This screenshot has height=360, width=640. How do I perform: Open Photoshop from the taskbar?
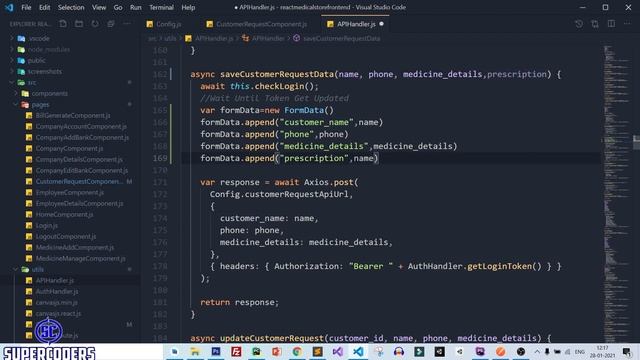[216, 351]
